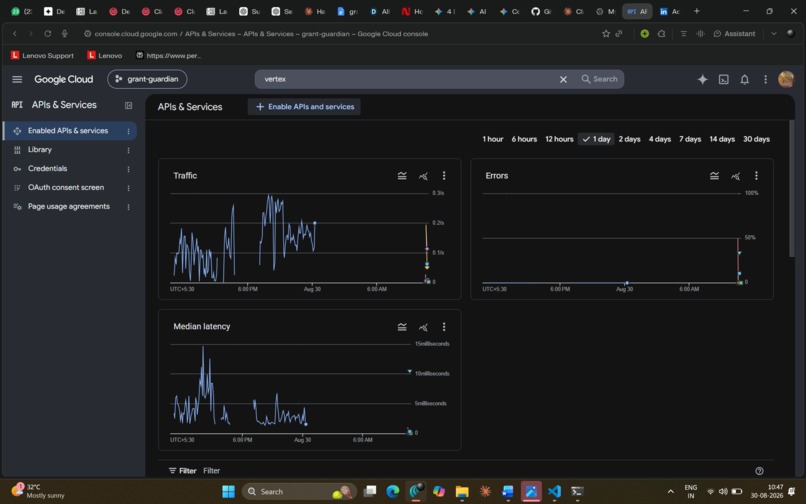Select the 6 hours time range
The width and height of the screenshot is (806, 504).
point(524,139)
